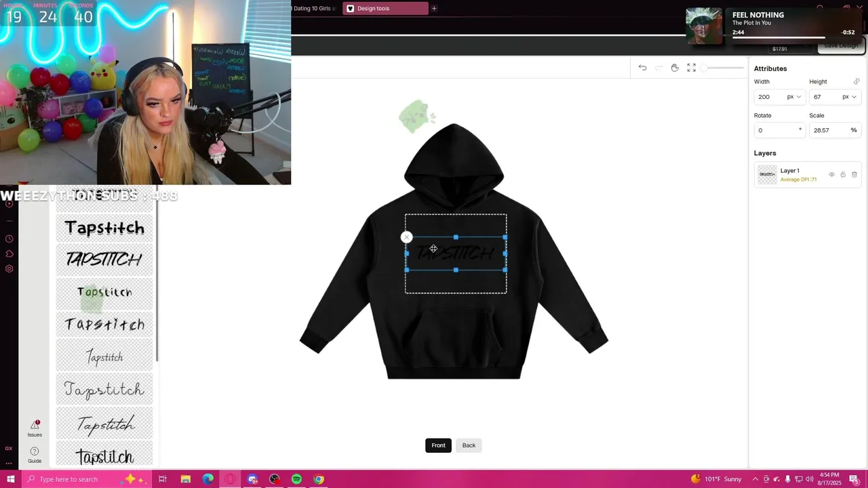Image resolution: width=868 pixels, height=488 pixels.
Task: Open Task View on the taskbar
Action: [163, 479]
